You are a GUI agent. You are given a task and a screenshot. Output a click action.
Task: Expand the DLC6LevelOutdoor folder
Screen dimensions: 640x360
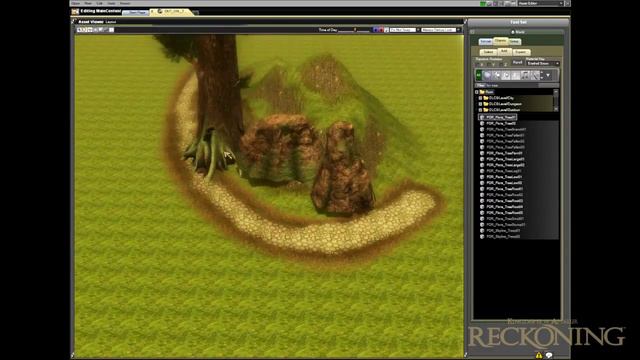(480, 110)
